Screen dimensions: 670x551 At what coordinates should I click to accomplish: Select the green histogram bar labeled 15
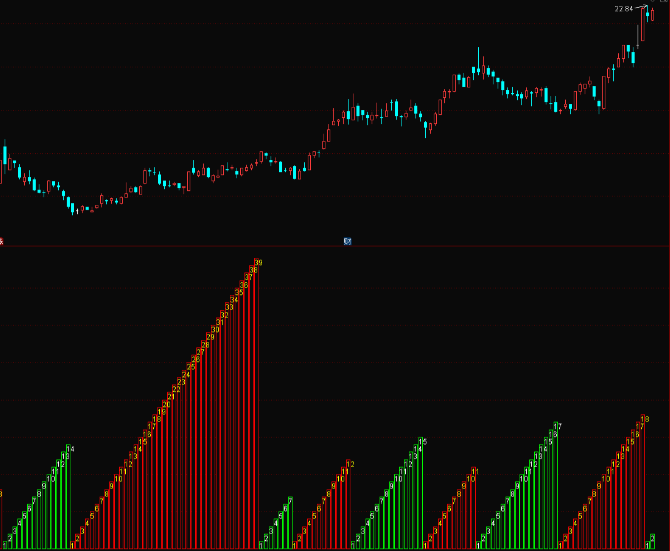pyautogui.click(x=420, y=493)
